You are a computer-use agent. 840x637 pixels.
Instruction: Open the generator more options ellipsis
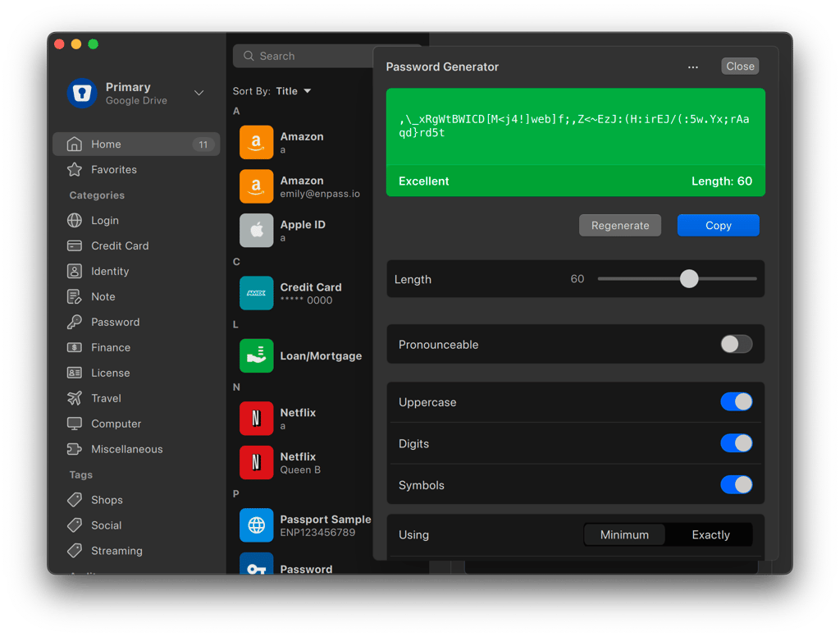coord(692,67)
